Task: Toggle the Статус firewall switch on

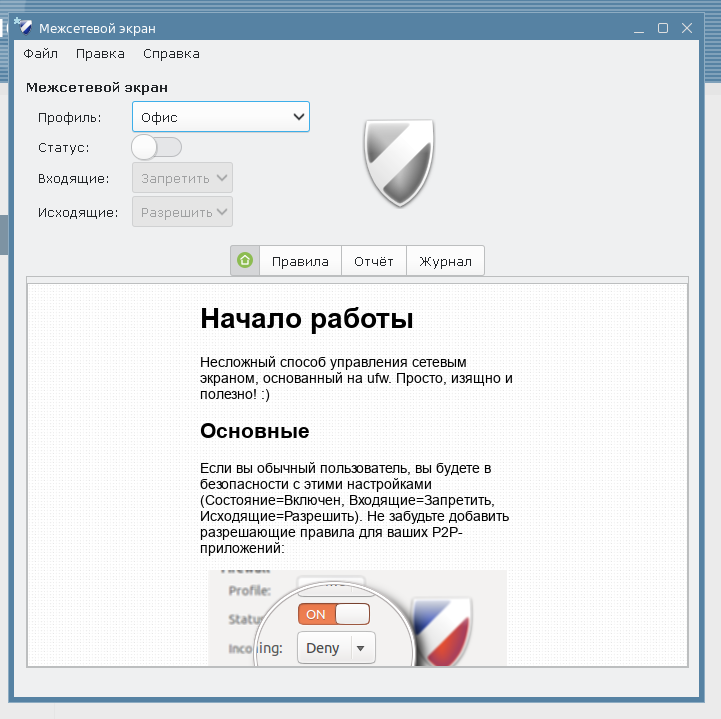Action: point(156,147)
